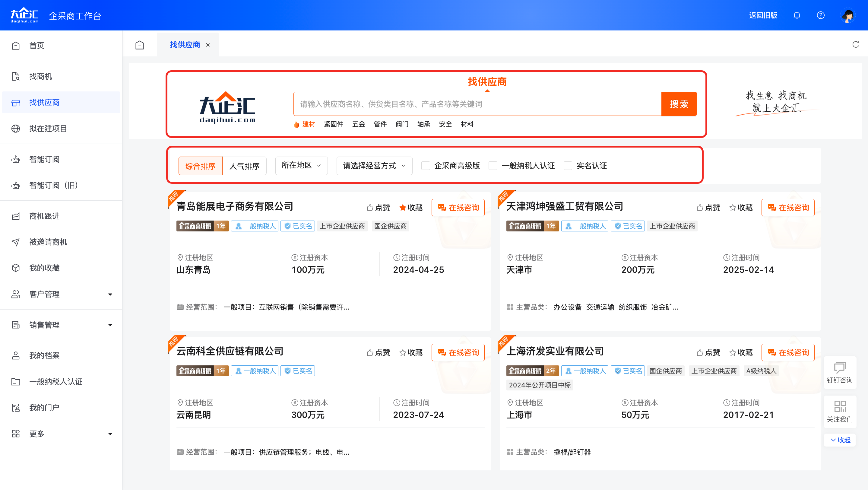This screenshot has width=868, height=490.
Task: Open company title 天津鸿坤强盛工贸有限公司
Action: (x=564, y=206)
